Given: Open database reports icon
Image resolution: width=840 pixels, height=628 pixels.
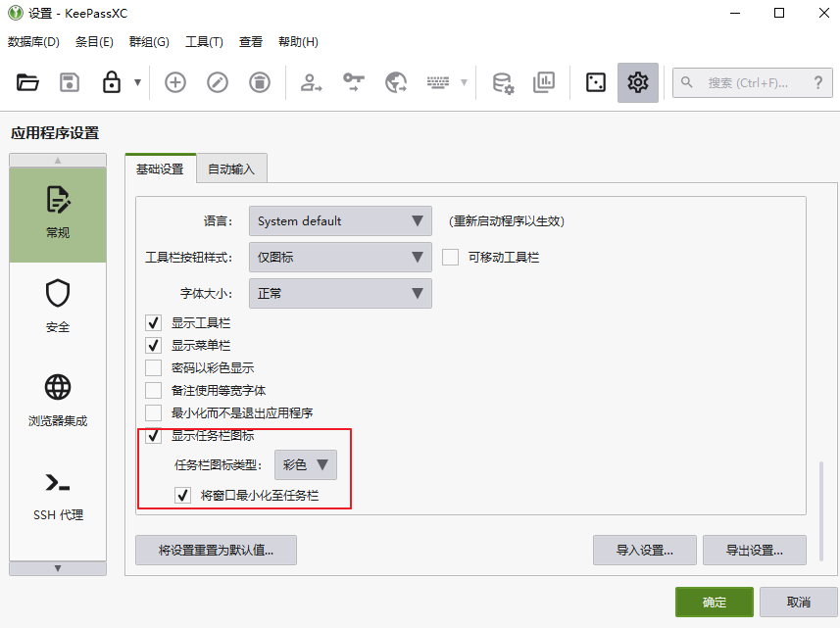Looking at the screenshot, I should point(544,82).
